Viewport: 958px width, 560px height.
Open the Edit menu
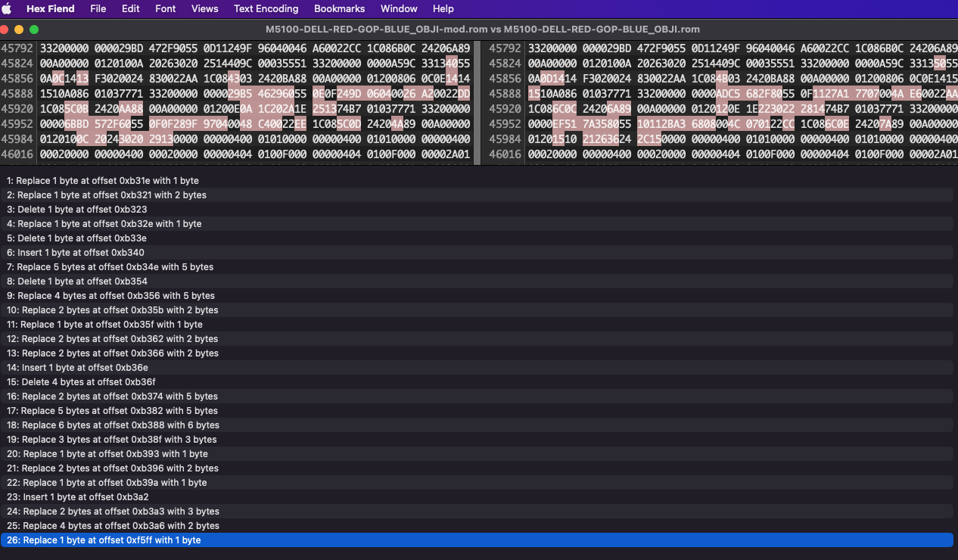(x=131, y=9)
